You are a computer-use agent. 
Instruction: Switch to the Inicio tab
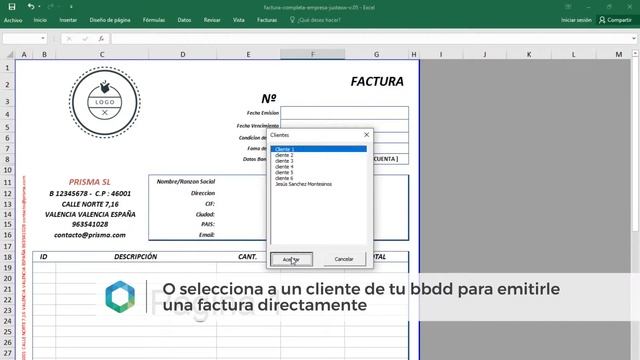[40, 20]
